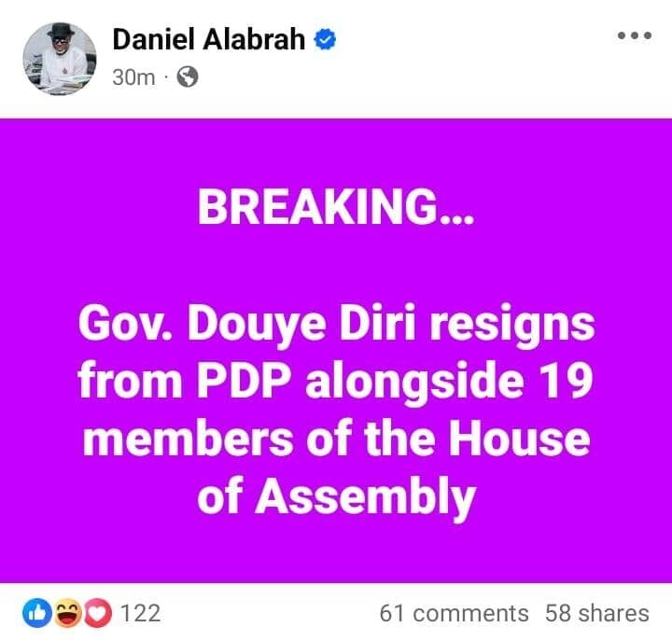Open the 61 comments link
This screenshot has height=641, width=672.
click(x=454, y=613)
